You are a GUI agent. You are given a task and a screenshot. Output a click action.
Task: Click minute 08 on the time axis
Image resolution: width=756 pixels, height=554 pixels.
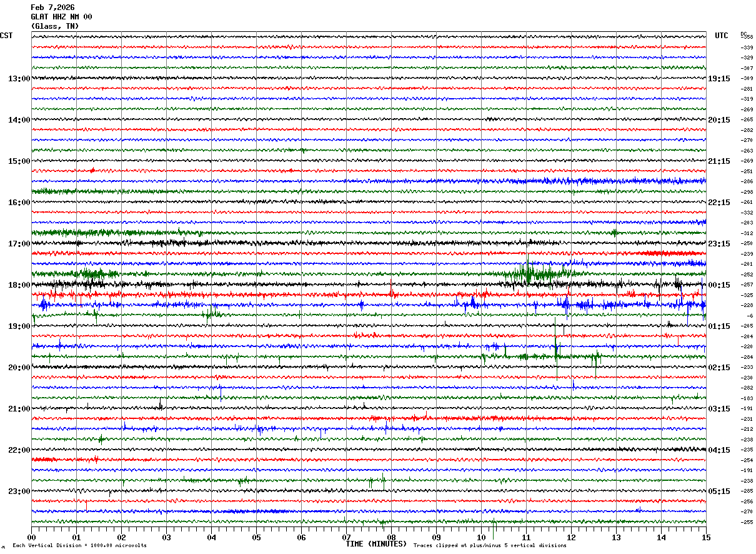coord(391,537)
